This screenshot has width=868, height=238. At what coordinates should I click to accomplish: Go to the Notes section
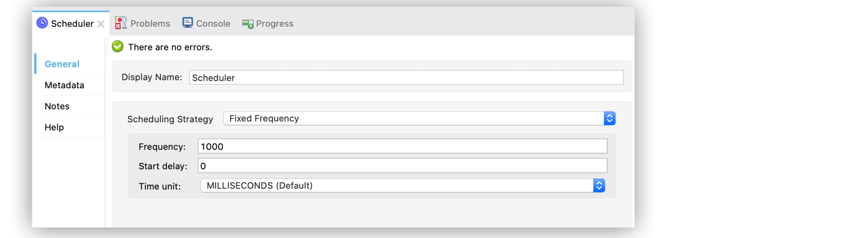click(x=57, y=106)
